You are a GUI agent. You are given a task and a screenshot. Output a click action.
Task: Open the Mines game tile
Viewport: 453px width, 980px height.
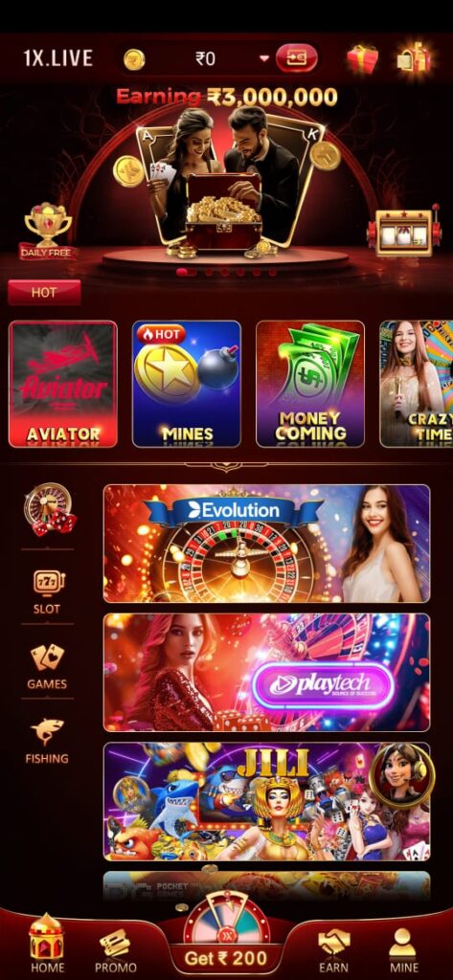click(187, 384)
